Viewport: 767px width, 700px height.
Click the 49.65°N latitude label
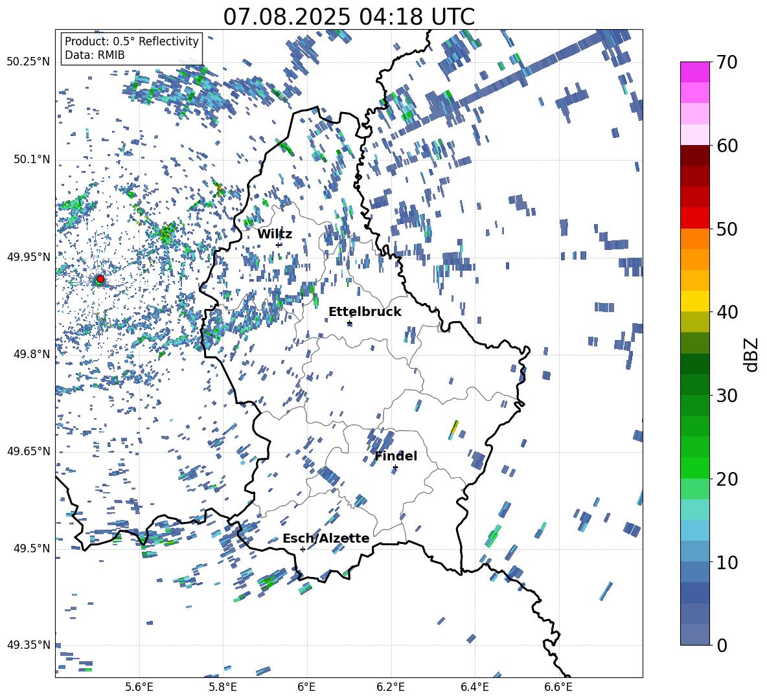pyautogui.click(x=29, y=451)
